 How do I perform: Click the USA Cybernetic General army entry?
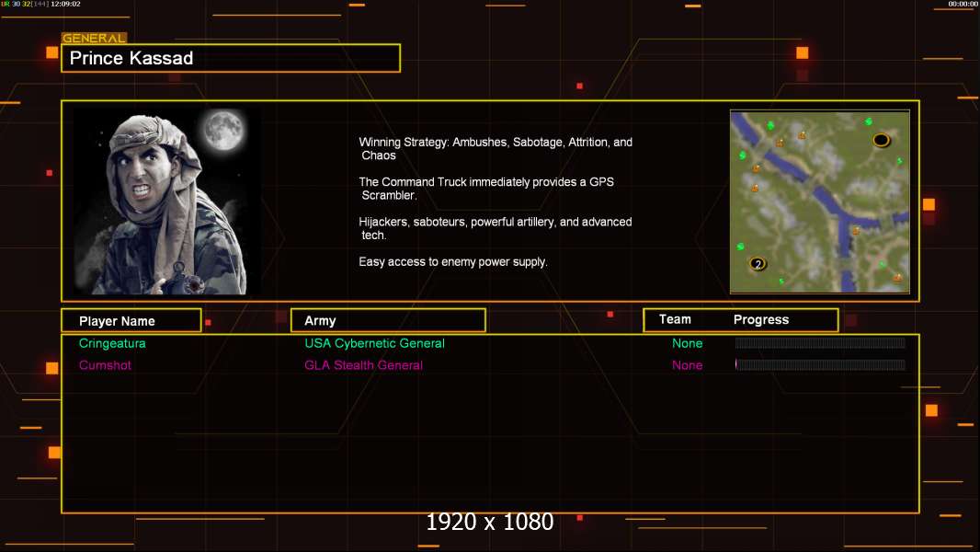[x=374, y=343]
